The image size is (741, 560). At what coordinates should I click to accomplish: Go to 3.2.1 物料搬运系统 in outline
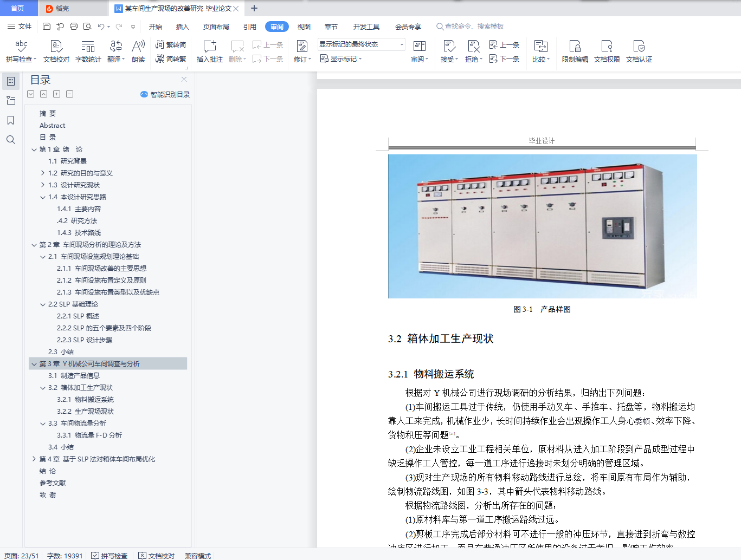point(85,400)
